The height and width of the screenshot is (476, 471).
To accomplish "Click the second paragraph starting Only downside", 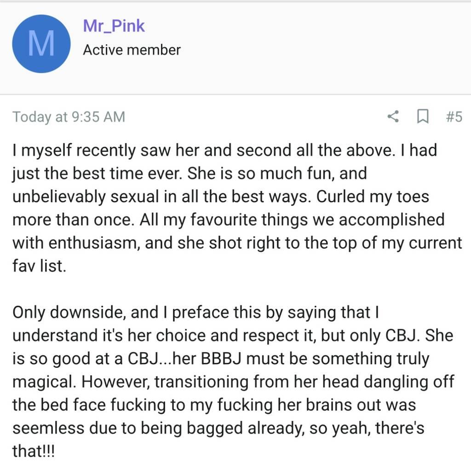I will click(234, 382).
